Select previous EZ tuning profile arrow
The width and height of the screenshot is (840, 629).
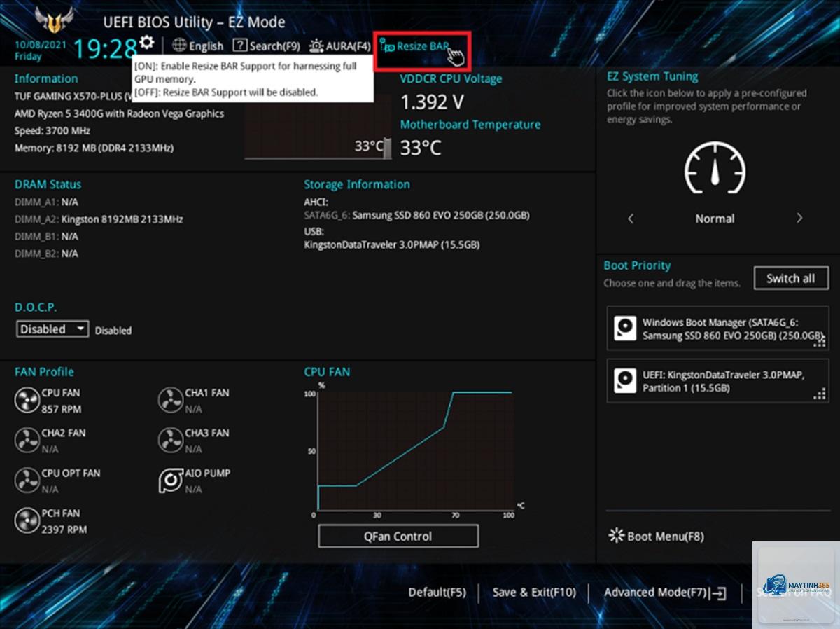631,219
